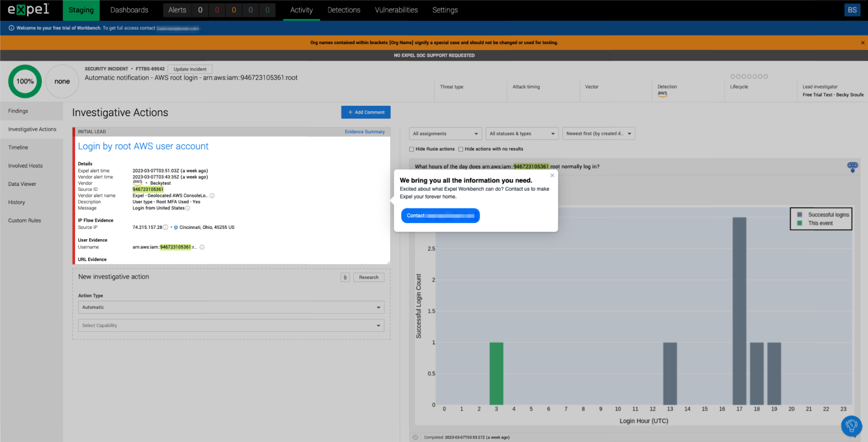868x442 pixels.
Task: Click Login by root AWS user account link
Action: [x=143, y=146]
